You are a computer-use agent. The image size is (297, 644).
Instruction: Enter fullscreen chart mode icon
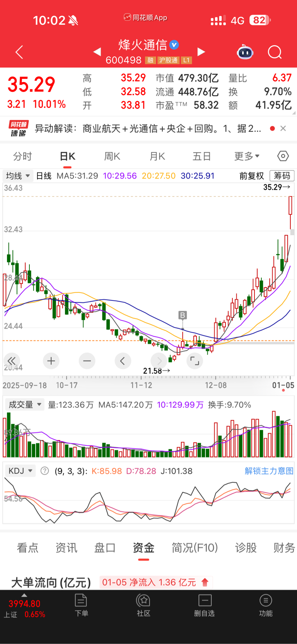(195, 361)
